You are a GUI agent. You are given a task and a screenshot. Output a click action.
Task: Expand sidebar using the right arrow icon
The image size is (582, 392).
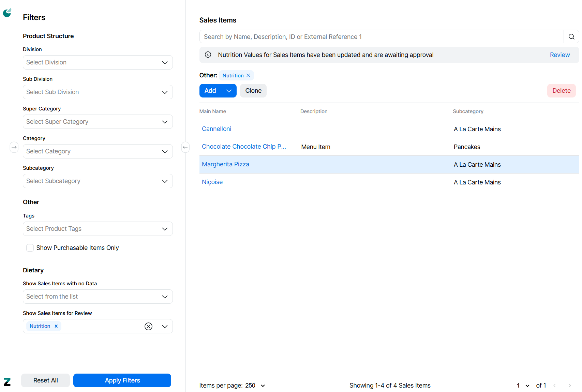click(14, 147)
